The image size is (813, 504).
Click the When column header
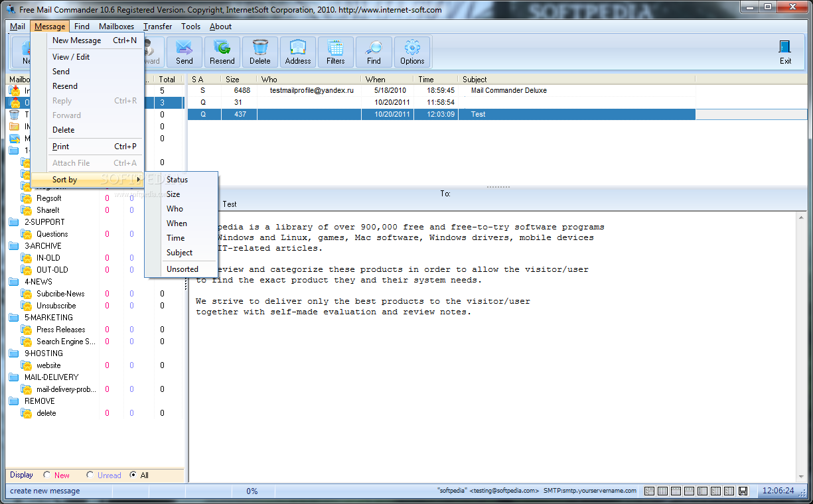pyautogui.click(x=387, y=80)
